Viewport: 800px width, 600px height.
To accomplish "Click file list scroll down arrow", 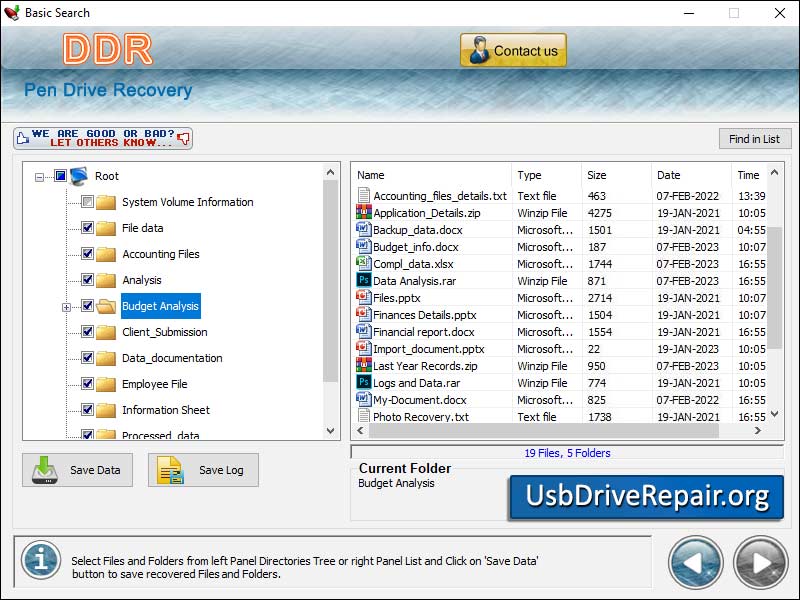I will point(774,414).
